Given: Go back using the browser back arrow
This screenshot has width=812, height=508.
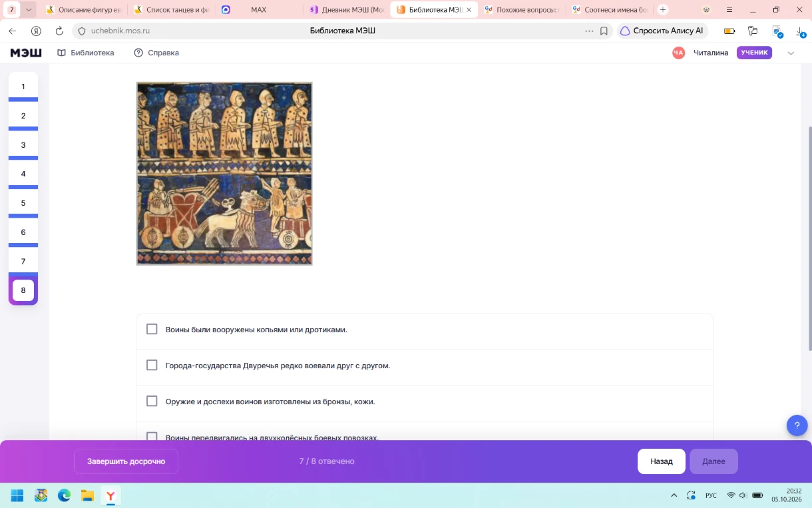Looking at the screenshot, I should (x=13, y=31).
